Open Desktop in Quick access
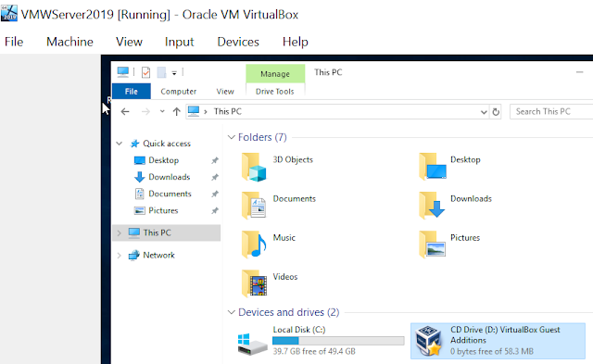 [x=163, y=160]
